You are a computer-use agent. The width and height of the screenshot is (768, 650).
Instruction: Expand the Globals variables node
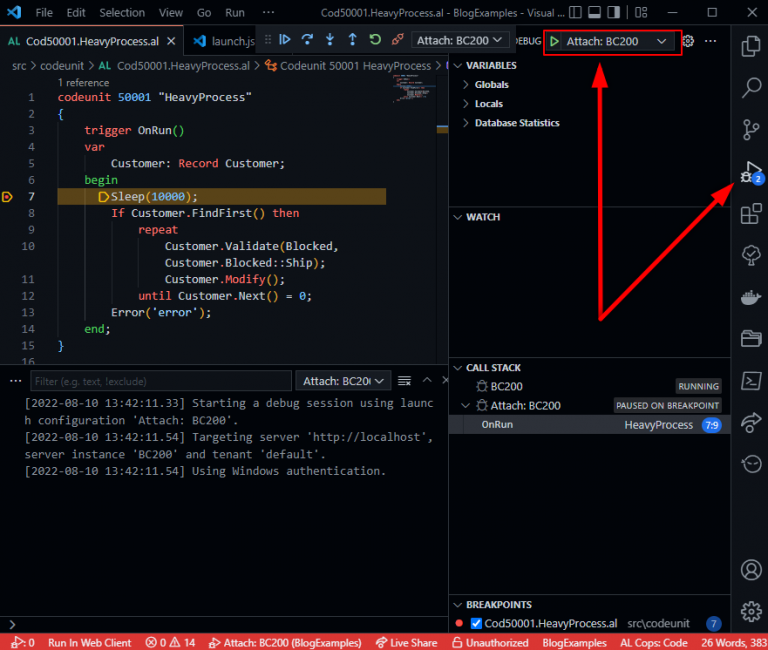pyautogui.click(x=466, y=85)
